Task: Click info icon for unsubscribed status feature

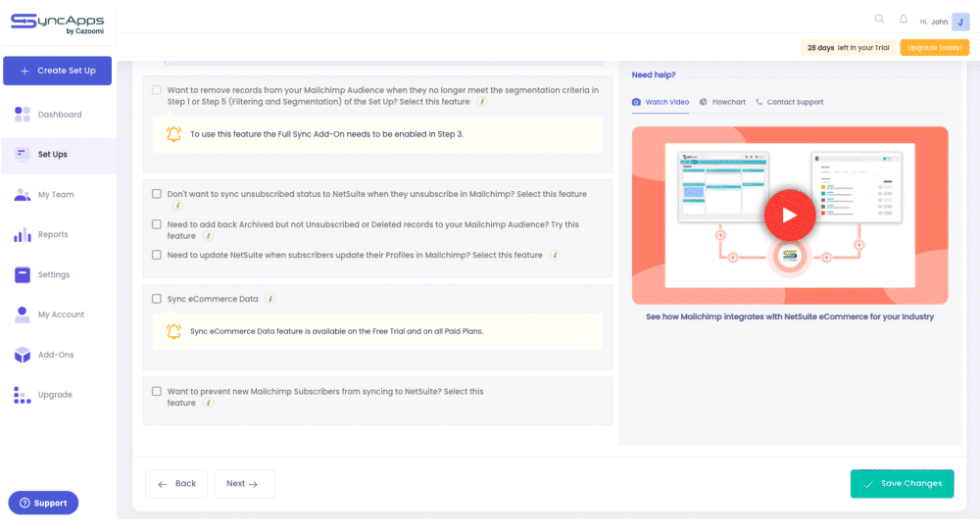Action: 177,206
